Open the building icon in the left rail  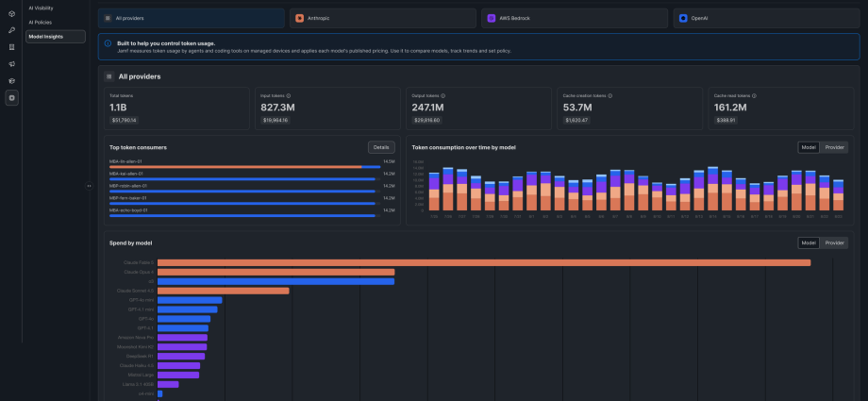coord(11,47)
